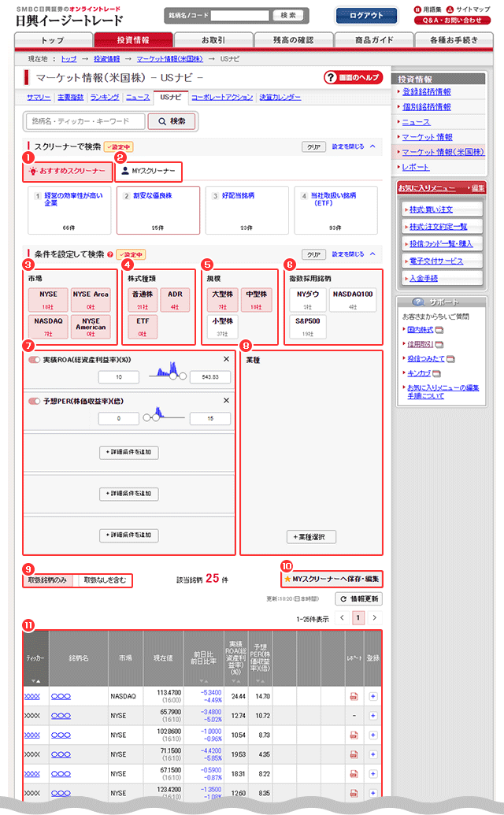Toggle the 実績ROA condition switch
This screenshot has height=815, width=504.
pyautogui.click(x=34, y=360)
